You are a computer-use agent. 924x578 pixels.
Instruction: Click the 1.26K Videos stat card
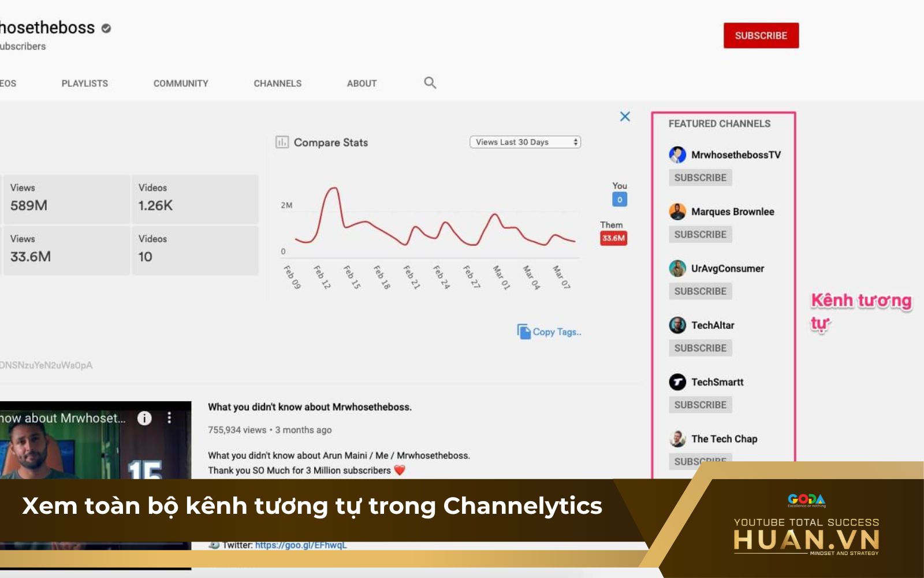tap(195, 199)
